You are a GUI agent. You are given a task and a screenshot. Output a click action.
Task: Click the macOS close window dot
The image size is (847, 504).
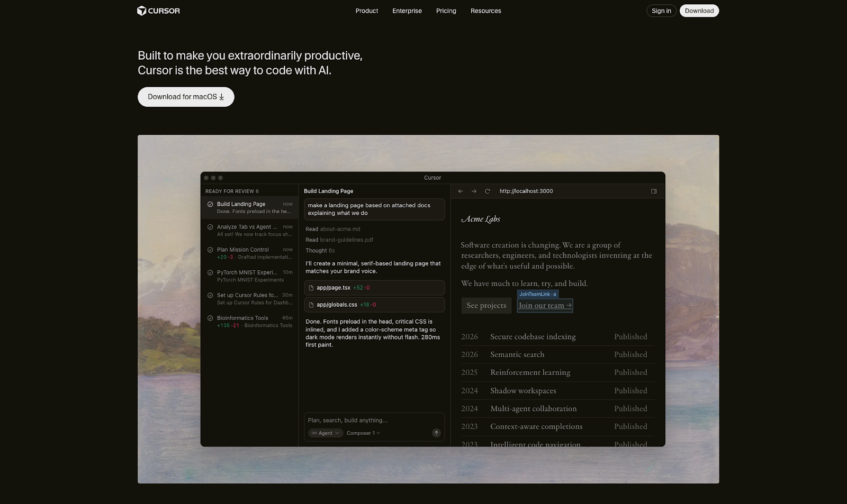coord(206,178)
